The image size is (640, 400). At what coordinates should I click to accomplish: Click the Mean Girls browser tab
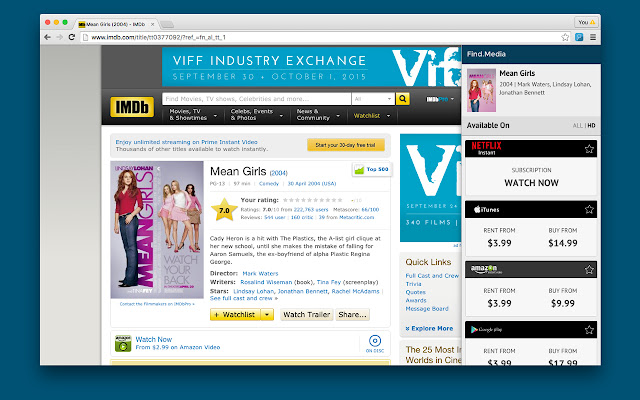pyautogui.click(x=116, y=24)
